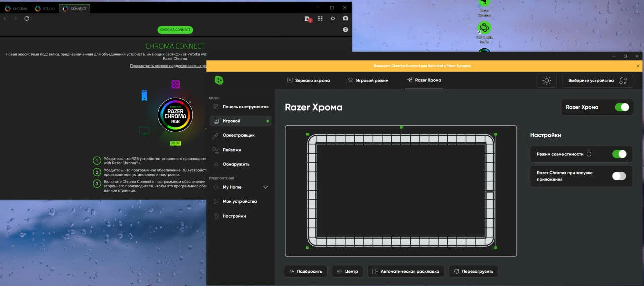The height and width of the screenshot is (286, 644).
Task: Open Настройки in the sidebar
Action: [x=240, y=216]
